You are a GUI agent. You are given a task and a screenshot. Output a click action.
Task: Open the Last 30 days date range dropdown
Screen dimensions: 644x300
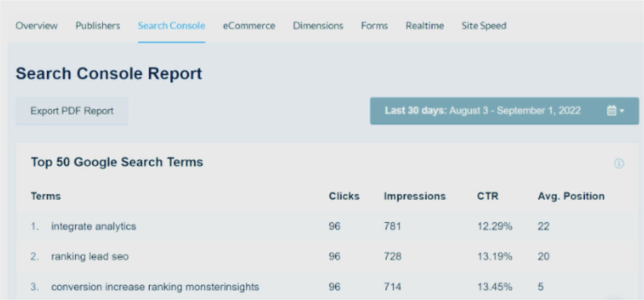pos(504,111)
